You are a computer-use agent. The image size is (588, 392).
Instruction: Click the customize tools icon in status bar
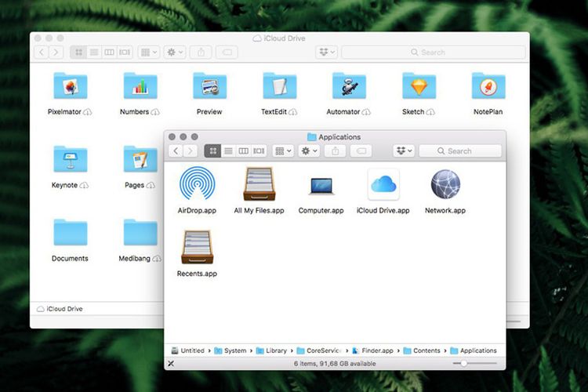171,364
